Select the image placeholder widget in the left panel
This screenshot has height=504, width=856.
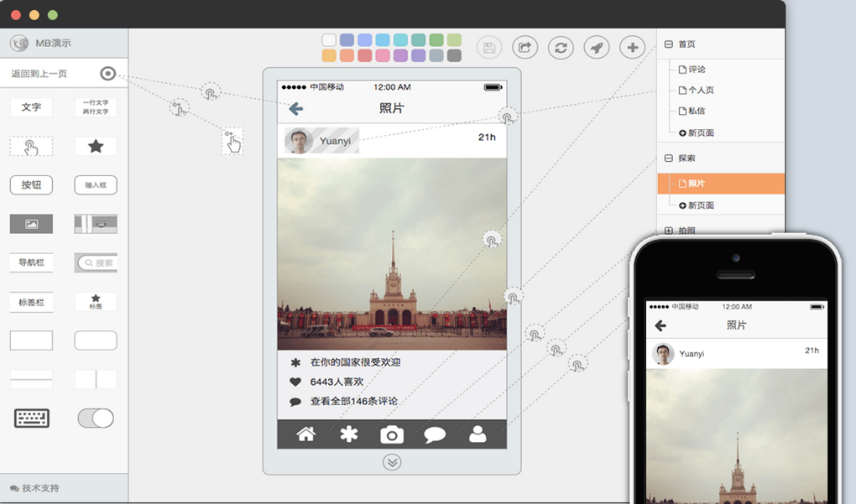click(x=31, y=224)
